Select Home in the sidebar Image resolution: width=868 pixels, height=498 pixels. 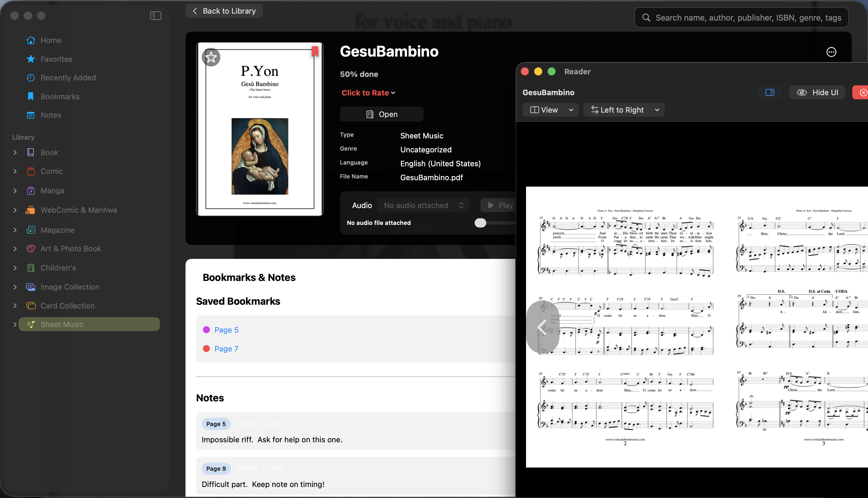(x=89, y=40)
